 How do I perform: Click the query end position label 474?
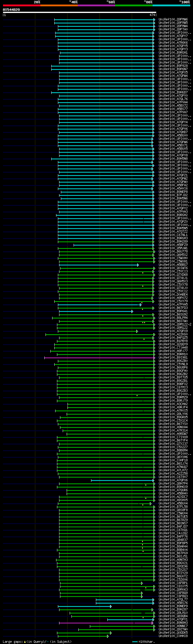pyautogui.click(x=152, y=15)
